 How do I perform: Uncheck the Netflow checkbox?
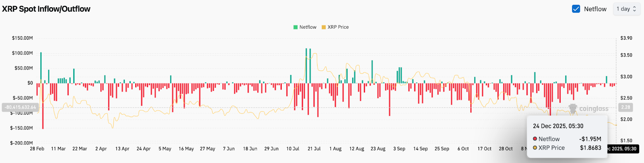(x=576, y=9)
